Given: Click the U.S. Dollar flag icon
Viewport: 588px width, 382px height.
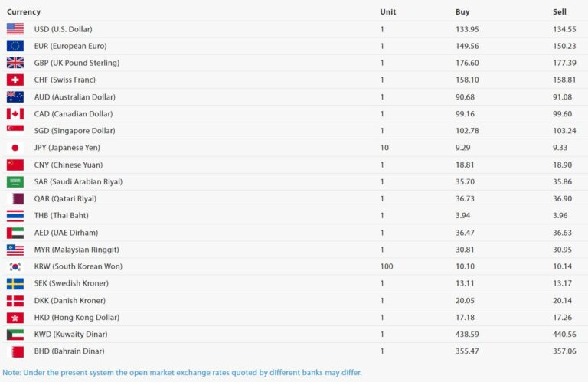Looking at the screenshot, I should click(15, 29).
